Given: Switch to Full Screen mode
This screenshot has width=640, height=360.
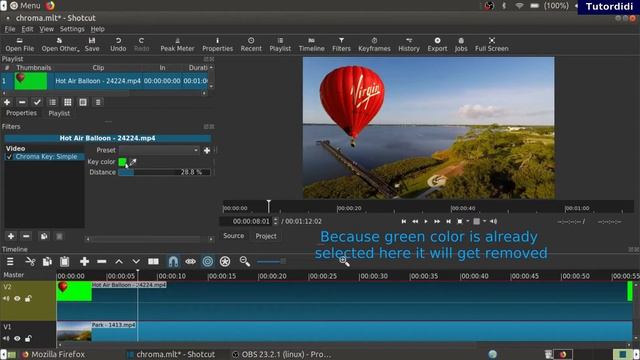Looking at the screenshot, I should [x=491, y=44].
